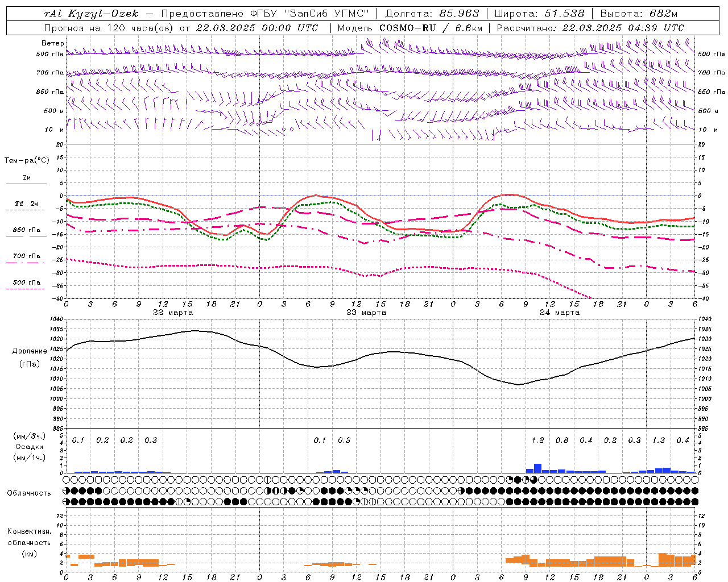Click the 700 гПа temperature legend line sample
The width and height of the screenshot is (728, 582).
pos(26,263)
